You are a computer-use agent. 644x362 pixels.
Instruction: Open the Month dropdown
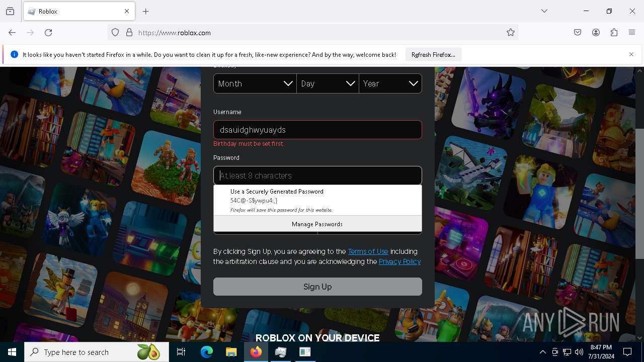pos(255,83)
